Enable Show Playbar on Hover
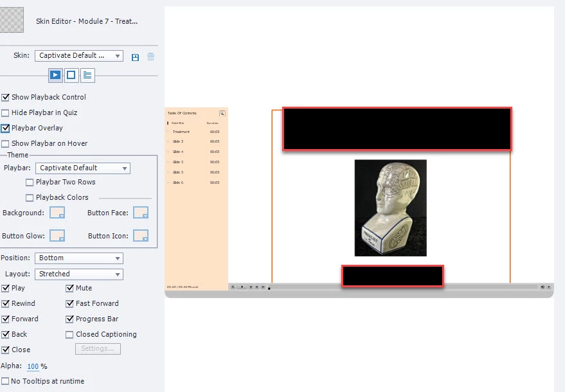This screenshot has height=392, width=565. (5, 144)
